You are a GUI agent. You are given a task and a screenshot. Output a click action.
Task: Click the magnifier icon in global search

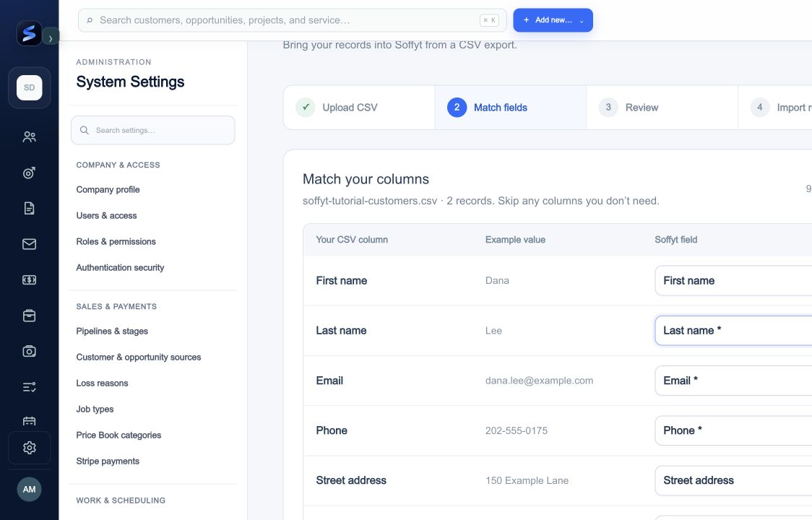[x=90, y=20]
